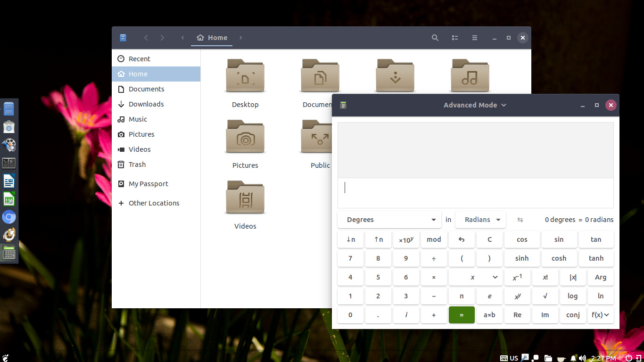This screenshot has height=362, width=644.
Task: Open the Radians conversion dropdown
Action: [x=480, y=219]
